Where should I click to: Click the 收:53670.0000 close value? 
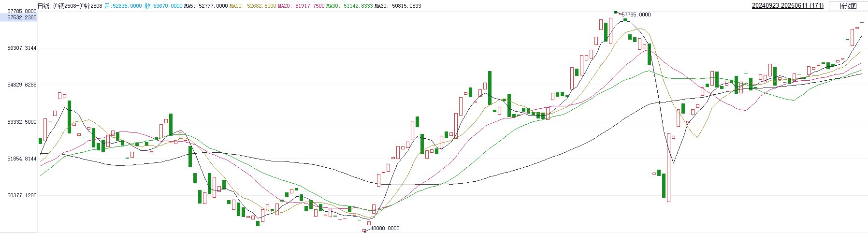[164, 6]
